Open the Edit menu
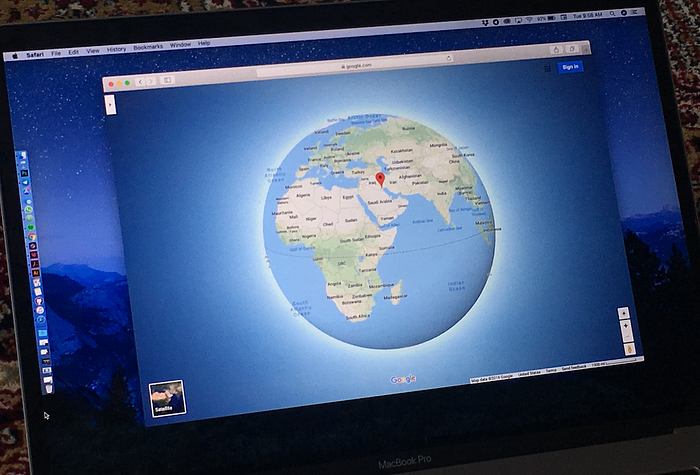Screen dimensions: 700x475 [x=73, y=52]
